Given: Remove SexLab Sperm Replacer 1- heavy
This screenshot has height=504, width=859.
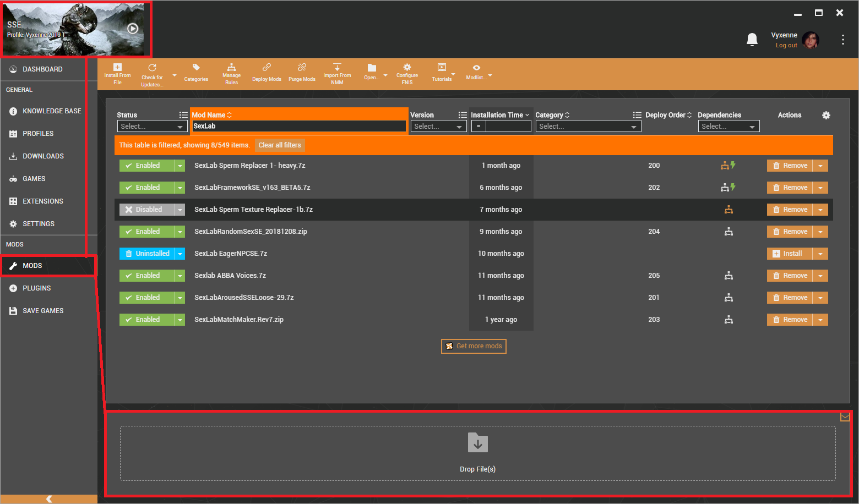Looking at the screenshot, I should pyautogui.click(x=790, y=165).
